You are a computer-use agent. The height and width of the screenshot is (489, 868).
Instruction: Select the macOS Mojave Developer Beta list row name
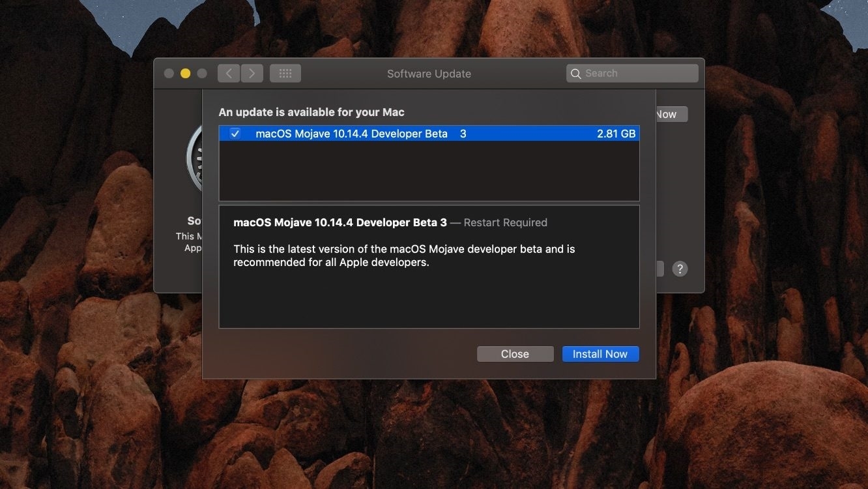pos(352,134)
